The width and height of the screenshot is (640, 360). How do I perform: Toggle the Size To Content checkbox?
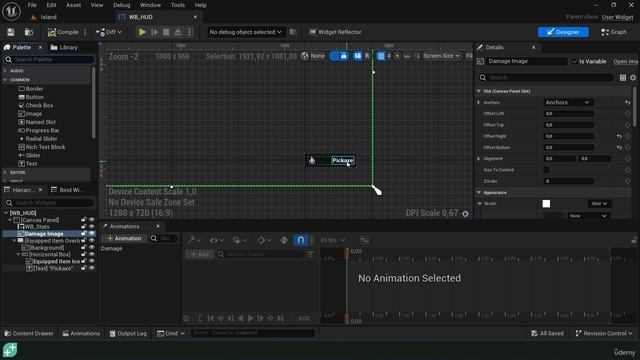coord(546,170)
